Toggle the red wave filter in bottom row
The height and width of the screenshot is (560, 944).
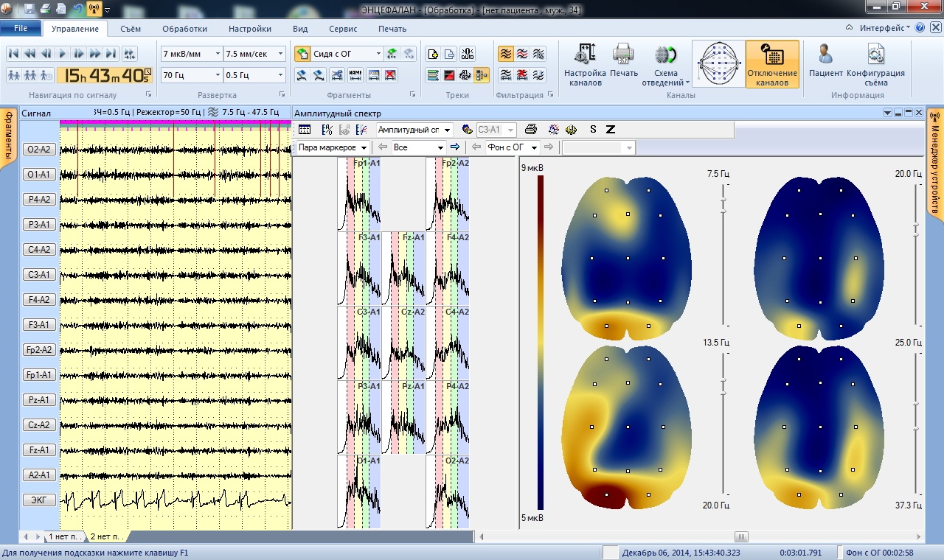click(x=522, y=75)
